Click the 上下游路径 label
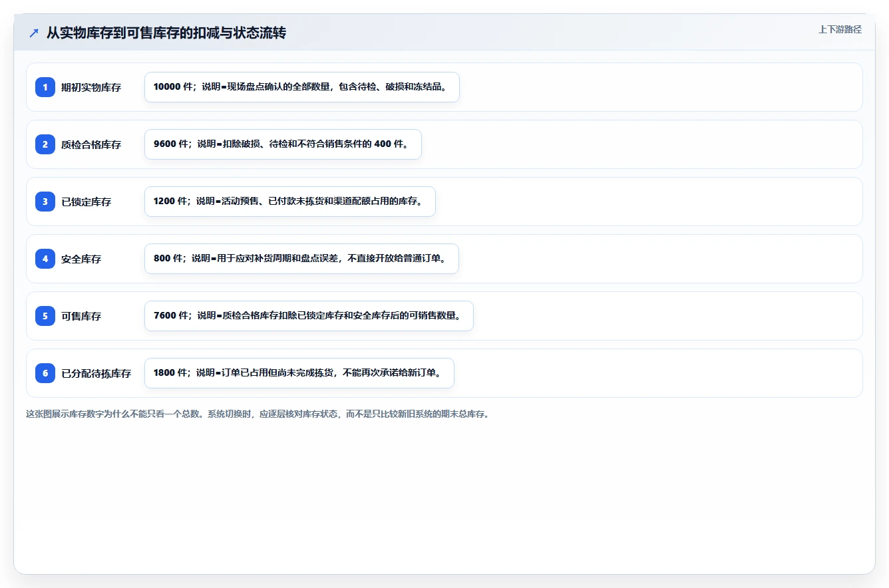Screen dimensions: 889x588 click(840, 29)
